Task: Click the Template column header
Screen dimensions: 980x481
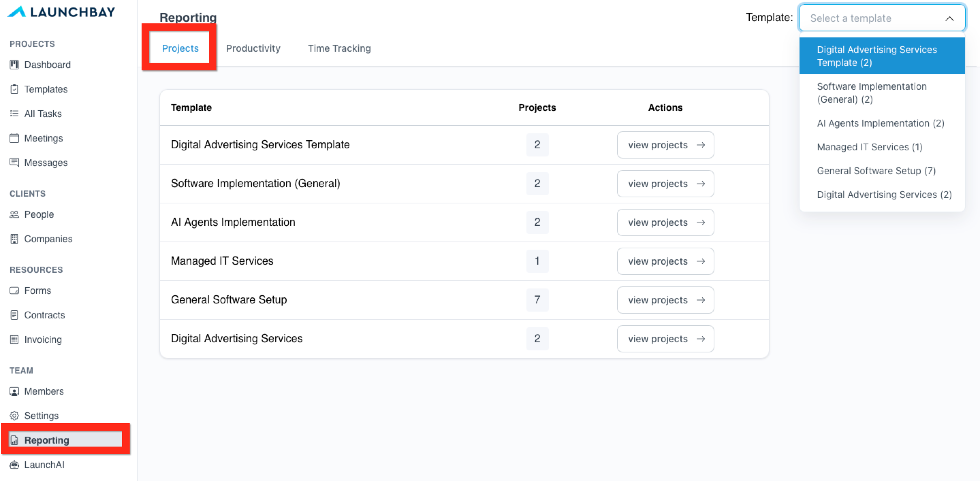Action: click(191, 108)
